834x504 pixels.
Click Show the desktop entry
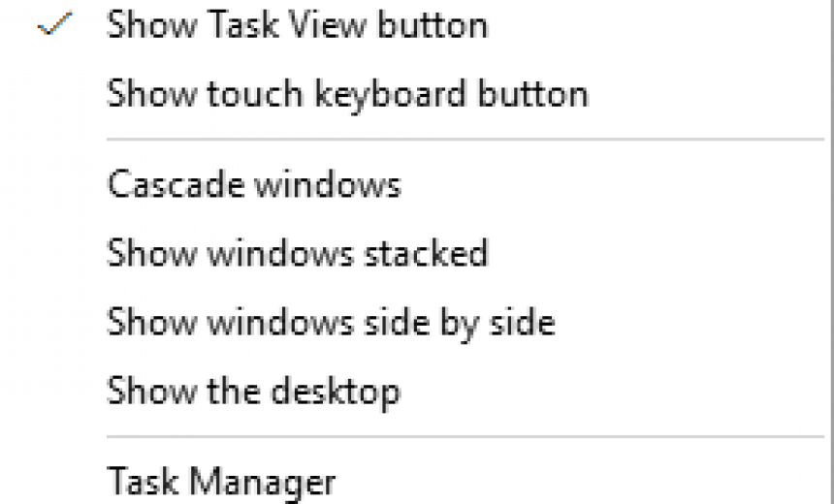(x=253, y=391)
